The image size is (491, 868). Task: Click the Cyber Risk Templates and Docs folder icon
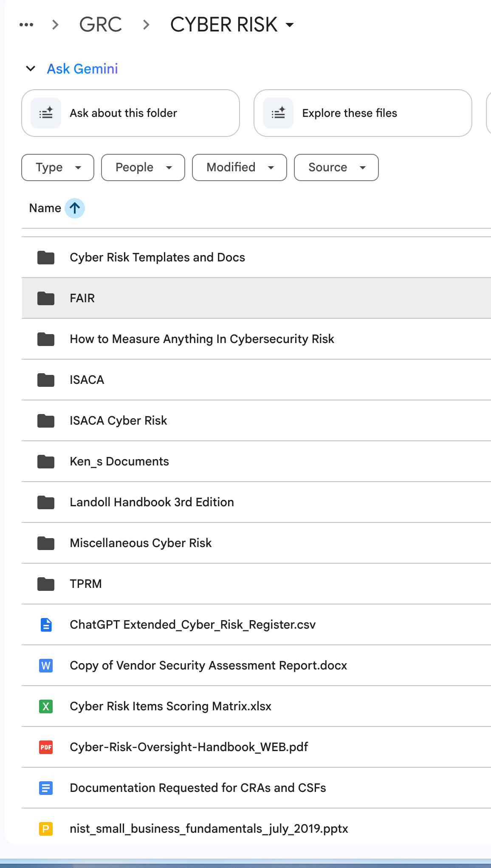46,258
